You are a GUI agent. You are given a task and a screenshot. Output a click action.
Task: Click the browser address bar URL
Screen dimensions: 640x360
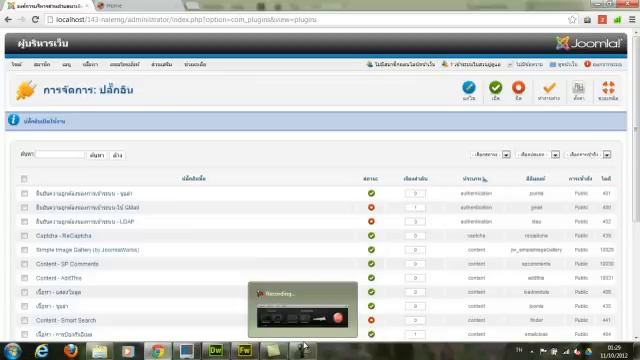(186, 20)
